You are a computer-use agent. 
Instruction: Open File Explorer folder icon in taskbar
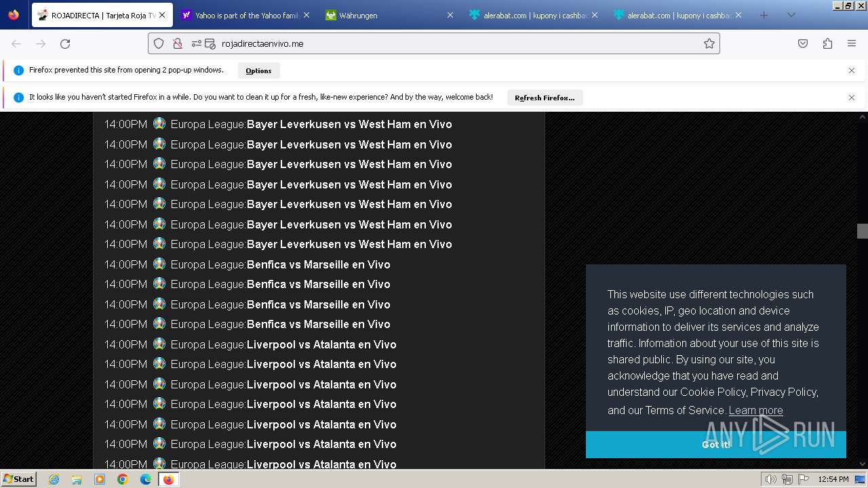(77, 479)
